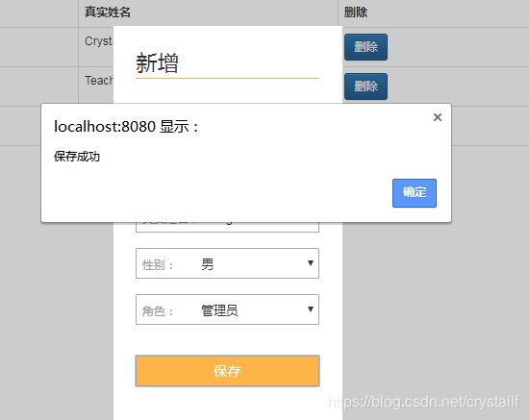
Task: Click 删除 button in the Teach row
Action: click(365, 86)
